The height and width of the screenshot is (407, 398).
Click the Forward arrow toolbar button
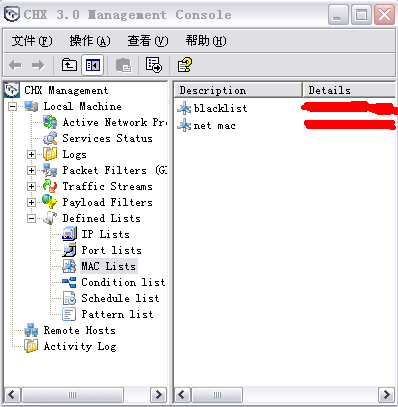[x=38, y=65]
